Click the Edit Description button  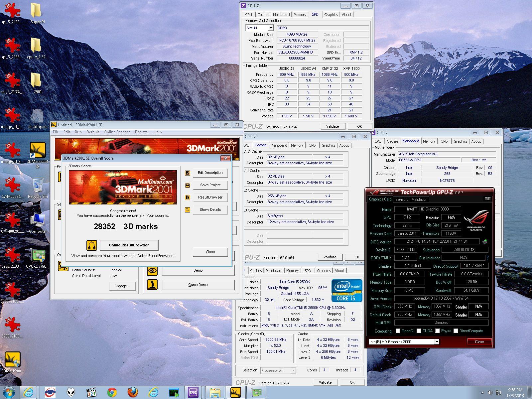click(210, 173)
